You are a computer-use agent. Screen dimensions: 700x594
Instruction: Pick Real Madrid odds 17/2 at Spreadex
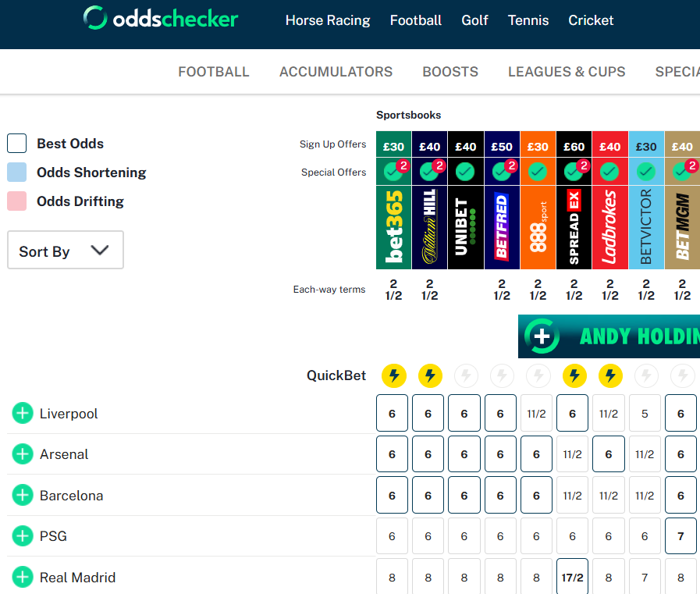(572, 578)
